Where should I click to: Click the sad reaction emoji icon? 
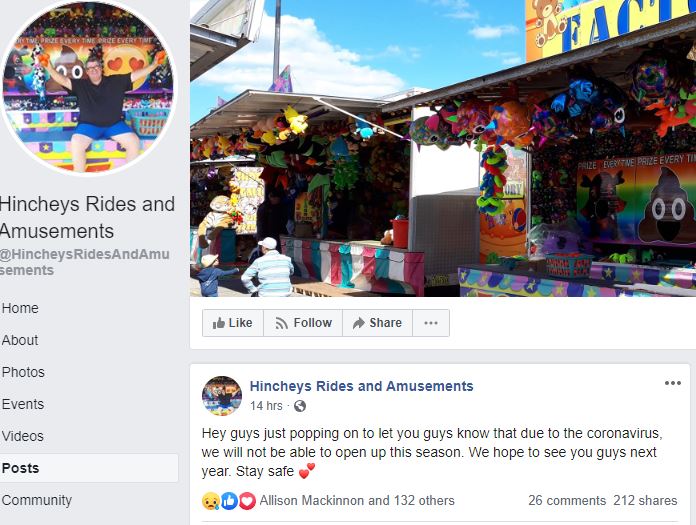210,501
